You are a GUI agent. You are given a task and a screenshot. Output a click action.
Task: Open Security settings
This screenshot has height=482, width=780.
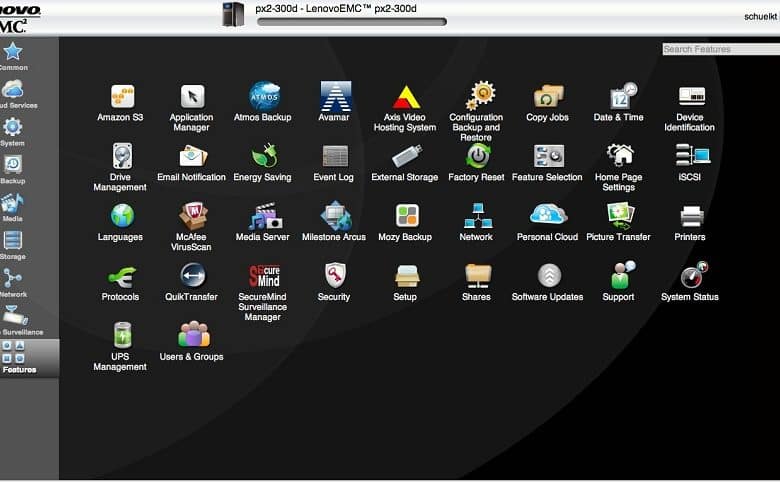(x=334, y=282)
